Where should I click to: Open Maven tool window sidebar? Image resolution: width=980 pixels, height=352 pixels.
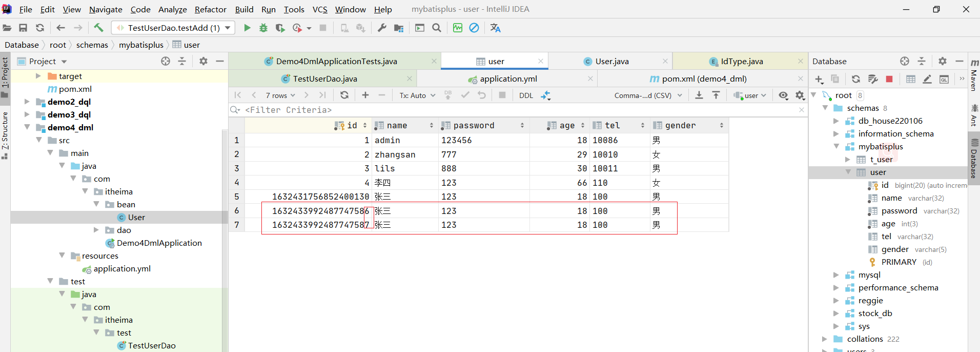pos(974,74)
